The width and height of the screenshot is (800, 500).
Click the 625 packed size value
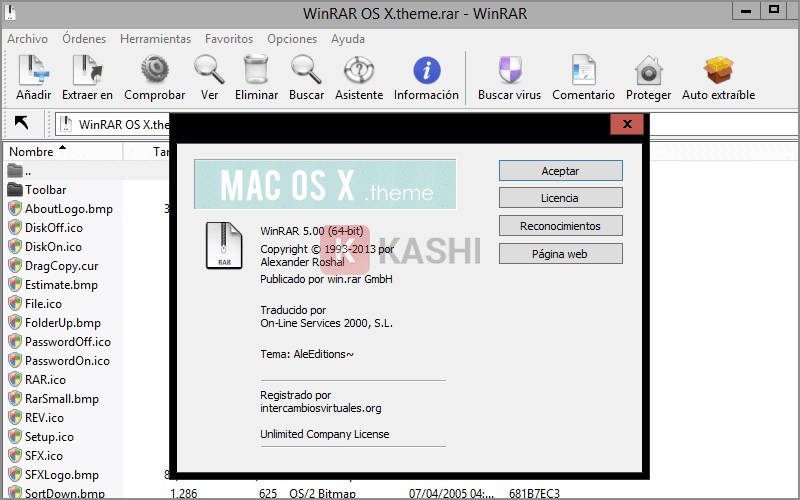[x=268, y=493]
